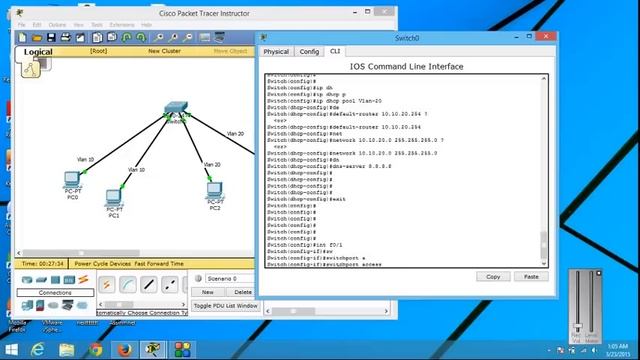Click the Copy button in Switch0 window
This screenshot has width=640, height=360.
pyautogui.click(x=493, y=277)
